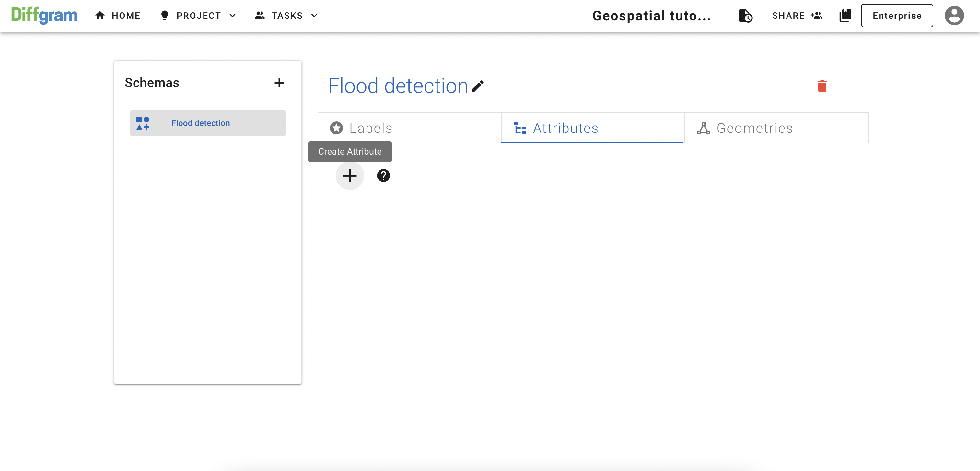Click the Diffgram logo
Viewport: 980px width, 471px height.
point(44,15)
